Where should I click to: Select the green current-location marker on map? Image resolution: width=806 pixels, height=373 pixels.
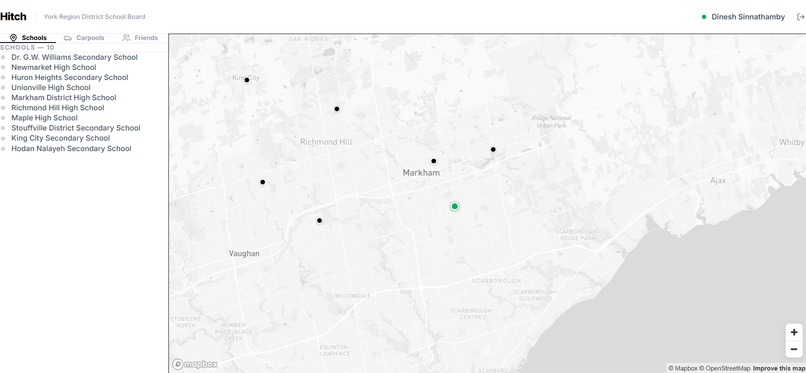click(454, 207)
